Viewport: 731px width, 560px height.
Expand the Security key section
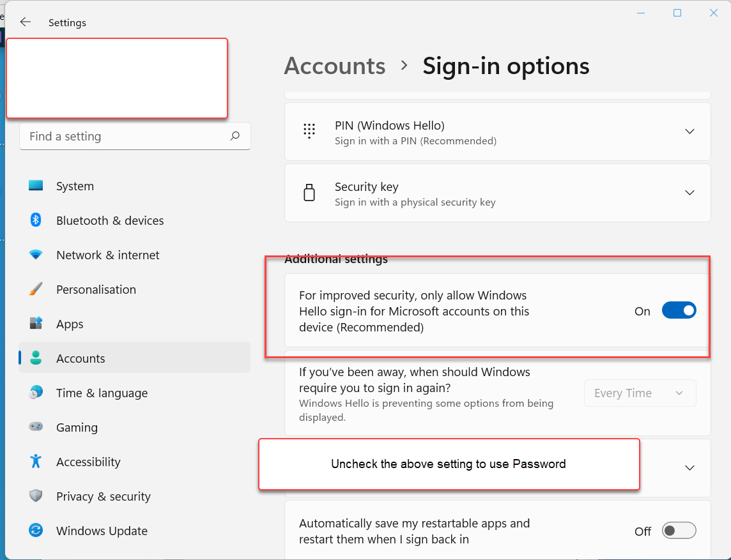(689, 192)
